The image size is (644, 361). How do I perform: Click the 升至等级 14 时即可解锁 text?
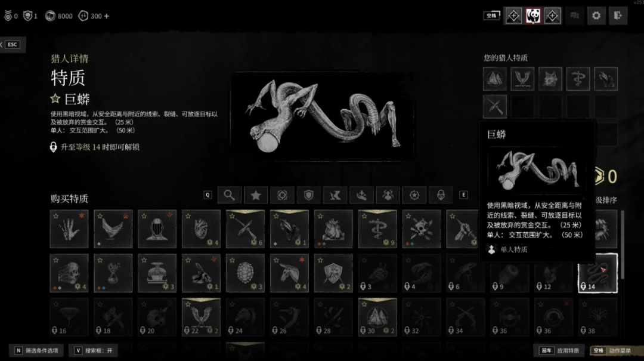click(x=100, y=147)
